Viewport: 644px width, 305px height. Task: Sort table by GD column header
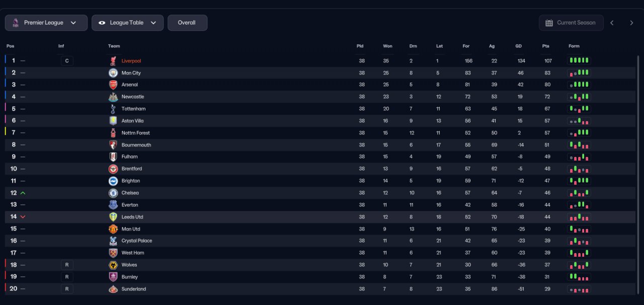pos(518,46)
